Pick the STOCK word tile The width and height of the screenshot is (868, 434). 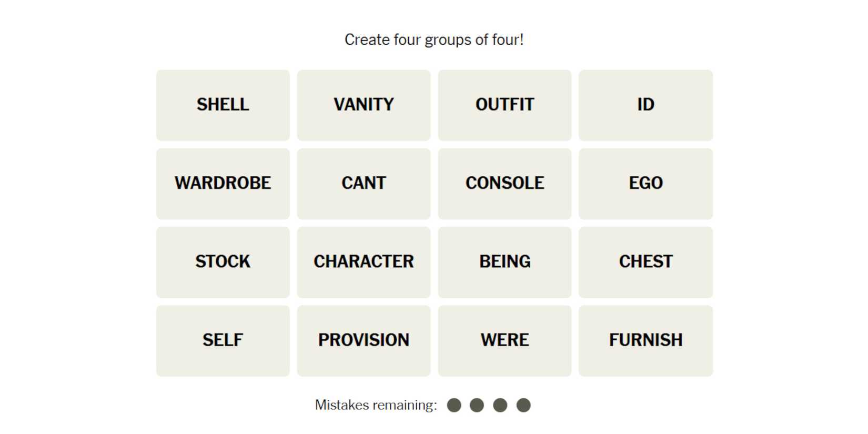(223, 262)
